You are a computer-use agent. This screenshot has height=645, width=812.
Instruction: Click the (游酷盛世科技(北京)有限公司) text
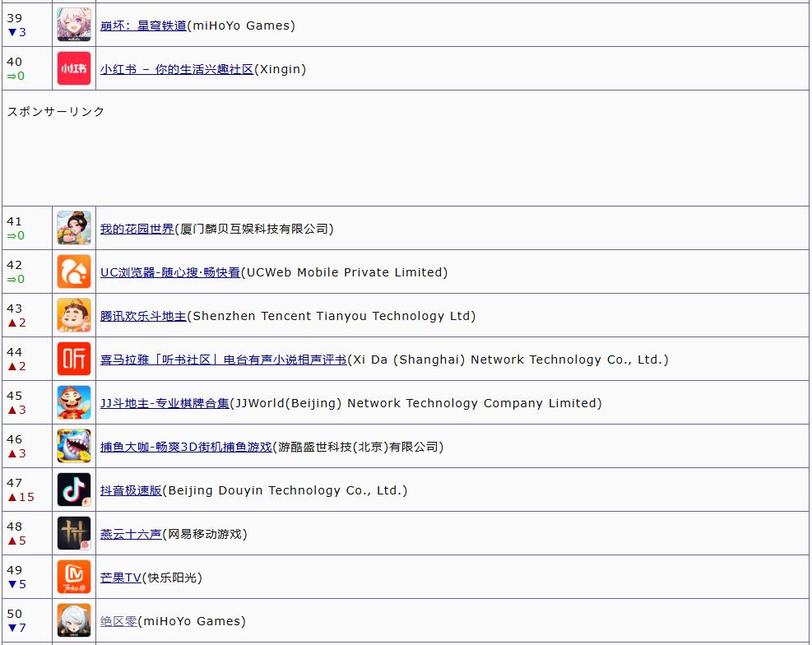coord(359,446)
